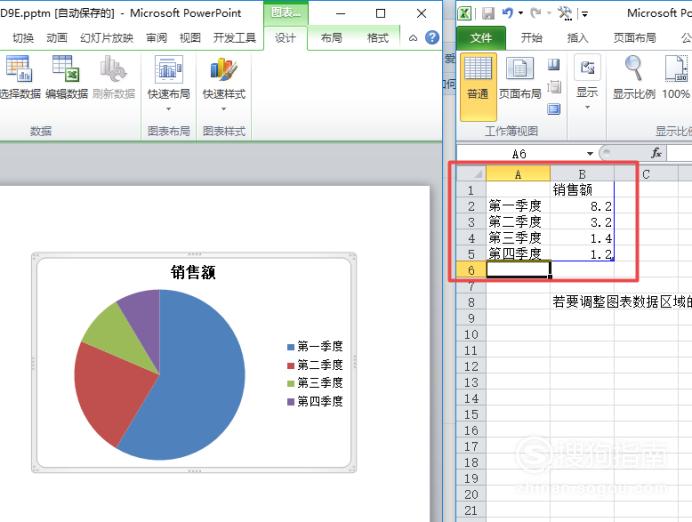This screenshot has width=692, height=522.
Task: Open the Animations tab in PowerPoint
Action: click(57, 38)
